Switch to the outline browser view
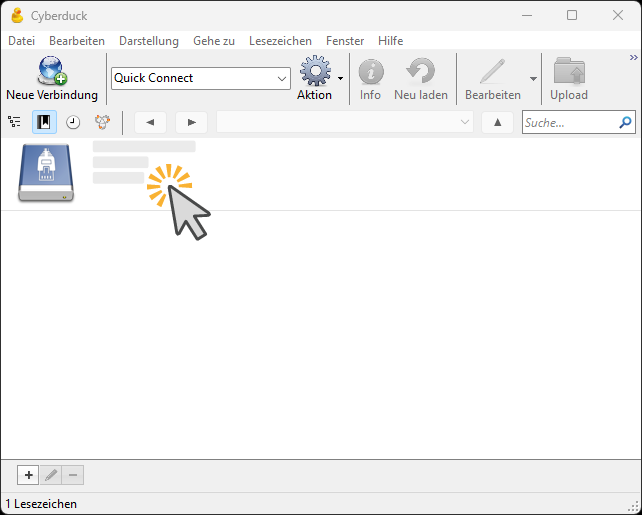The image size is (642, 515). [14, 122]
